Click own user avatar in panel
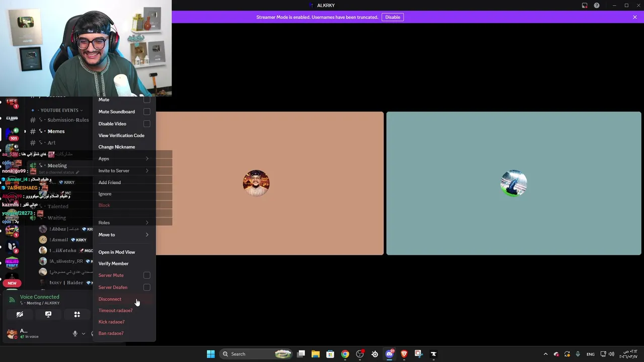 tap(12, 333)
